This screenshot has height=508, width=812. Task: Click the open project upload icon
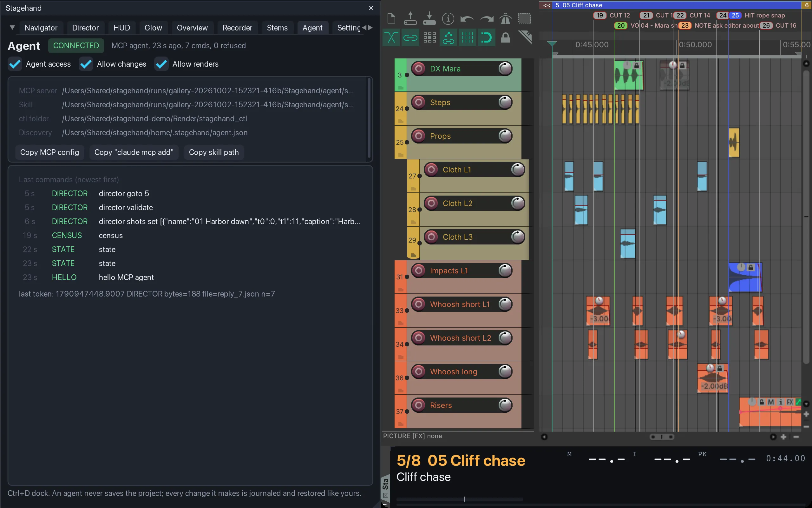[410, 18]
